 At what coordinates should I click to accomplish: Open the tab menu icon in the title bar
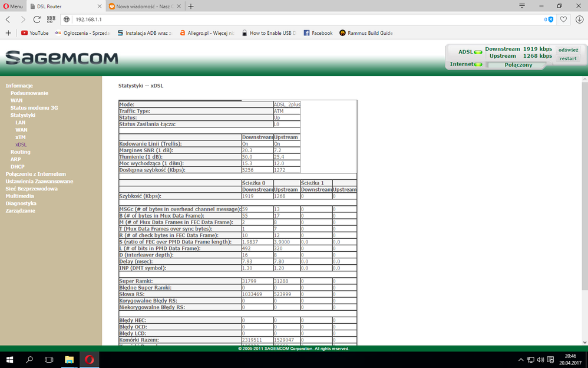click(x=521, y=6)
